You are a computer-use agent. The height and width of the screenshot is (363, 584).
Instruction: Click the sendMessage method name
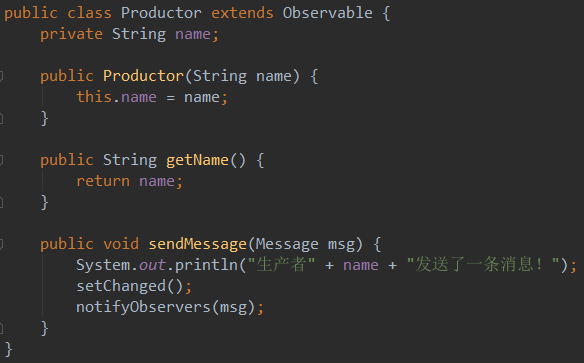tap(197, 244)
